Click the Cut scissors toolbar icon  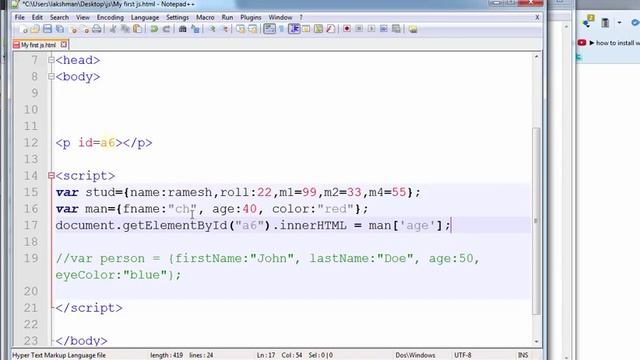pos(113,29)
